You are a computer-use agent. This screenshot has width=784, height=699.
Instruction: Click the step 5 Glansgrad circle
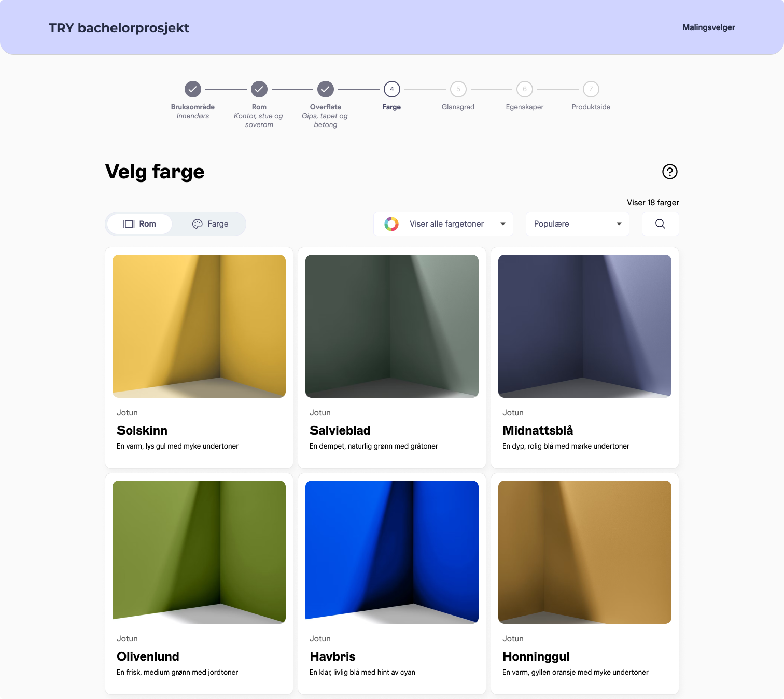tap(458, 89)
